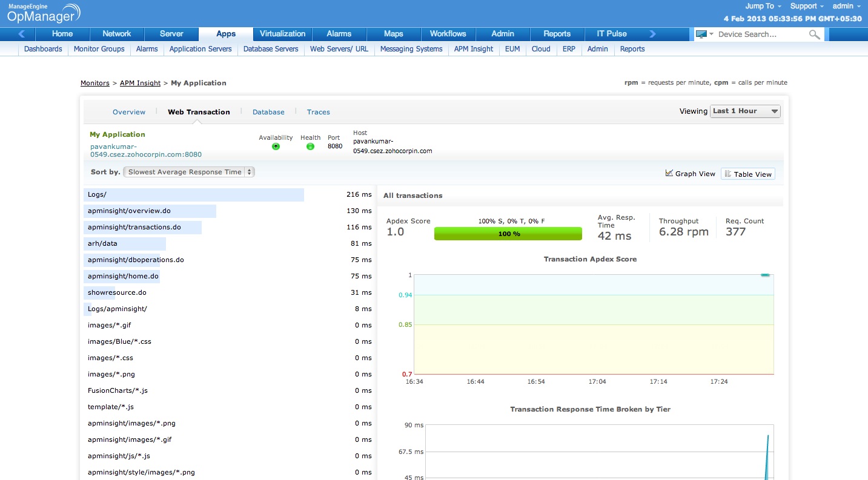868x480 pixels.
Task: Select the template/*.js transaction
Action: pos(229,407)
